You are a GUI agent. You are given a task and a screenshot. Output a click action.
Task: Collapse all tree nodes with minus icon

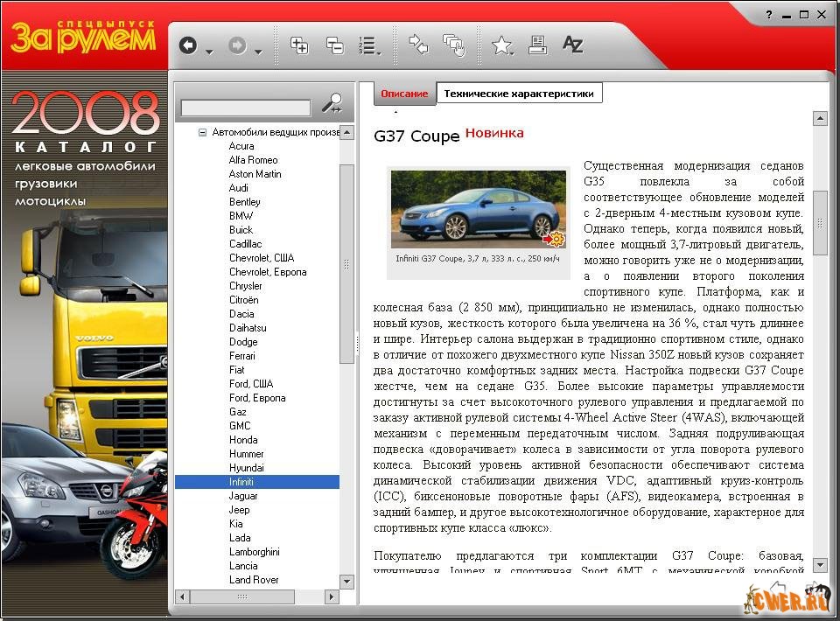[334, 45]
